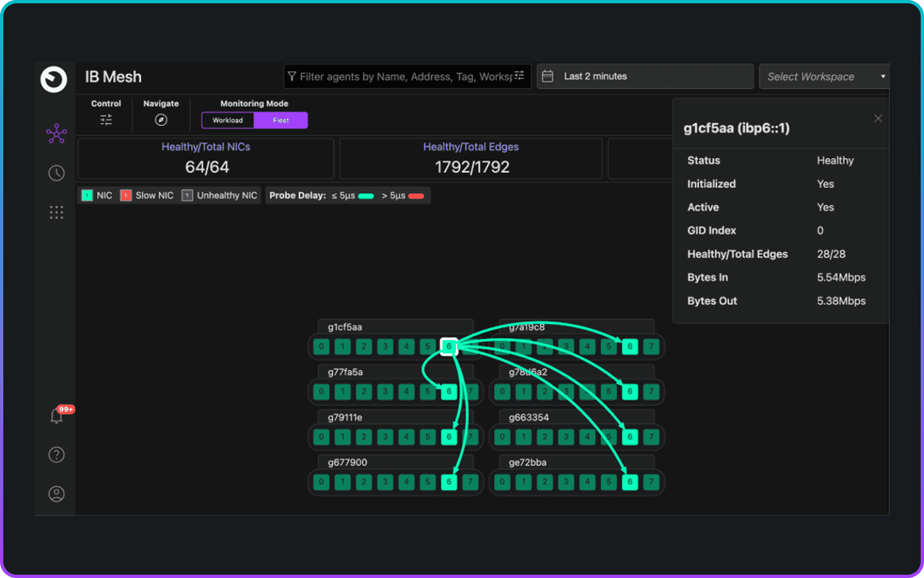The height and width of the screenshot is (578, 924).
Task: Click the g1cf5aa node label
Action: (x=345, y=327)
